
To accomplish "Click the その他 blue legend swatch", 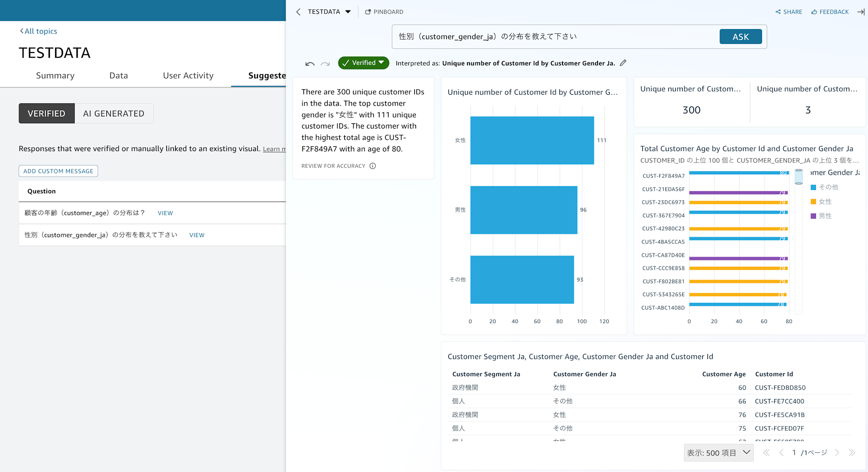I will [x=813, y=187].
